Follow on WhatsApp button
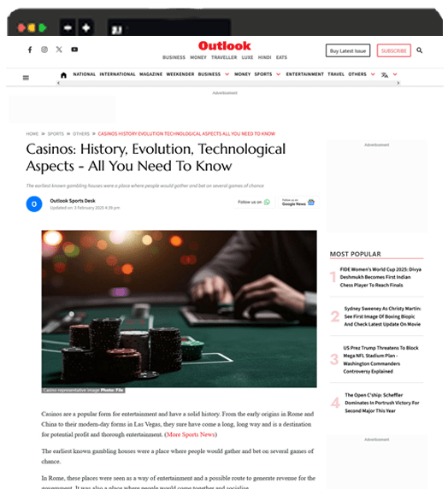The image size is (448, 489). pos(254,202)
